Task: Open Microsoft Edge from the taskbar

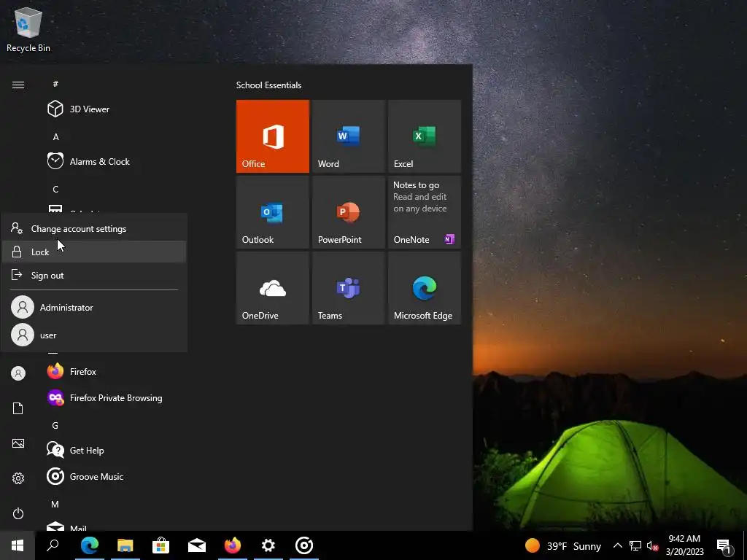Action: point(89,545)
